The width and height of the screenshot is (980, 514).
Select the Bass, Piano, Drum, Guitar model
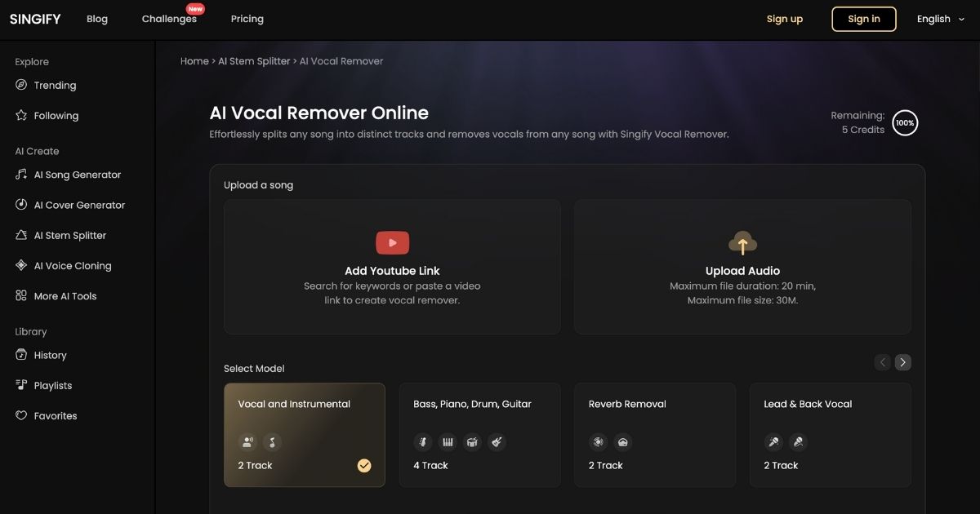tap(480, 435)
